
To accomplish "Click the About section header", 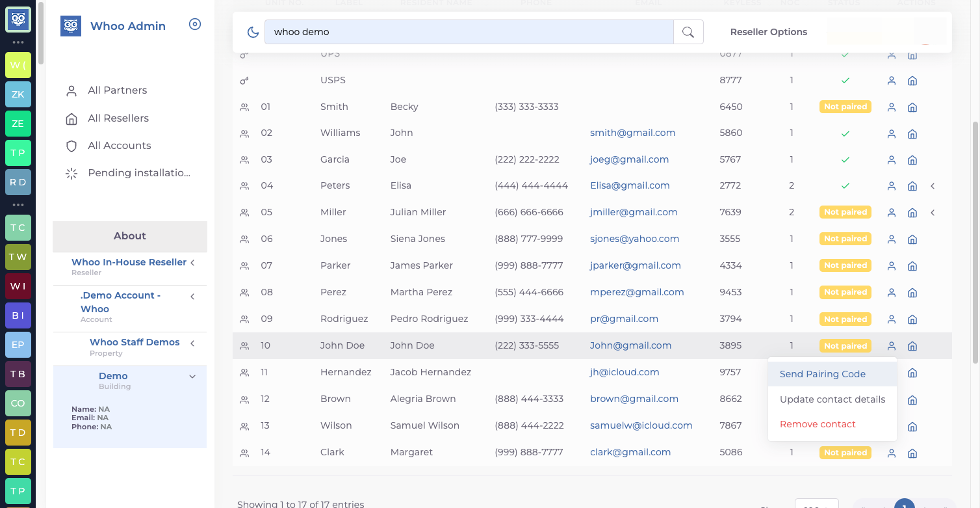I will point(130,236).
